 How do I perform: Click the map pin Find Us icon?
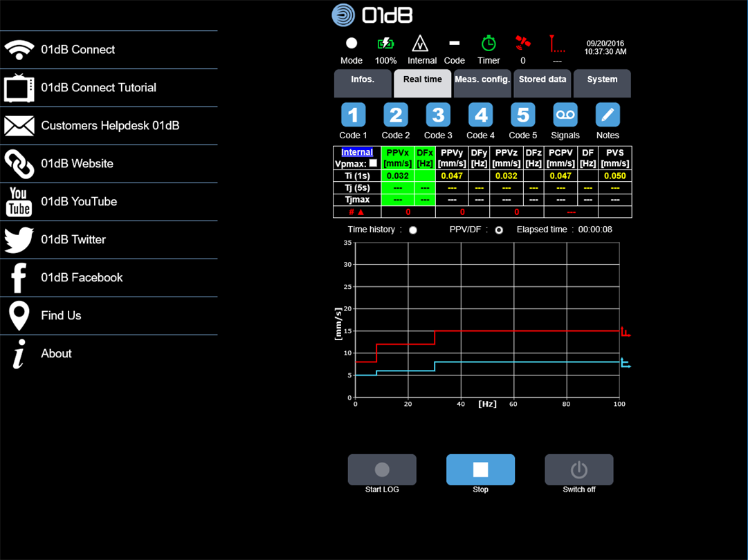(x=19, y=315)
